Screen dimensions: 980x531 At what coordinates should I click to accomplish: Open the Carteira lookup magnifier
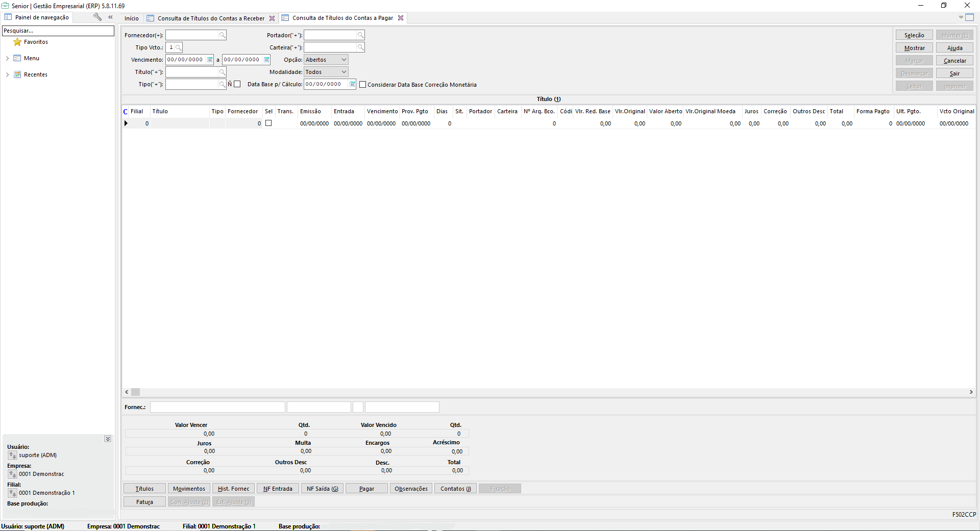point(361,47)
